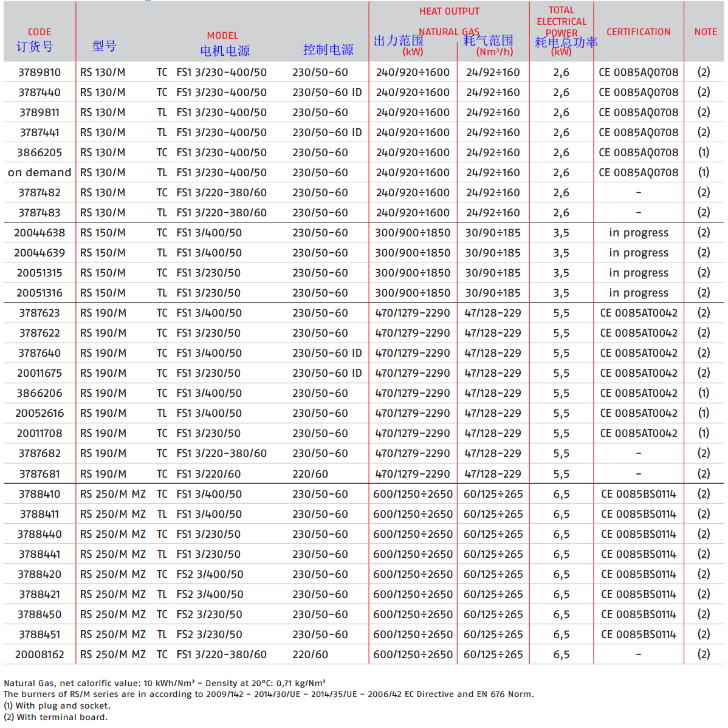Click the TOTAL ELECTRICAL POWER header
The image size is (728, 728).
pyautogui.click(x=561, y=21)
